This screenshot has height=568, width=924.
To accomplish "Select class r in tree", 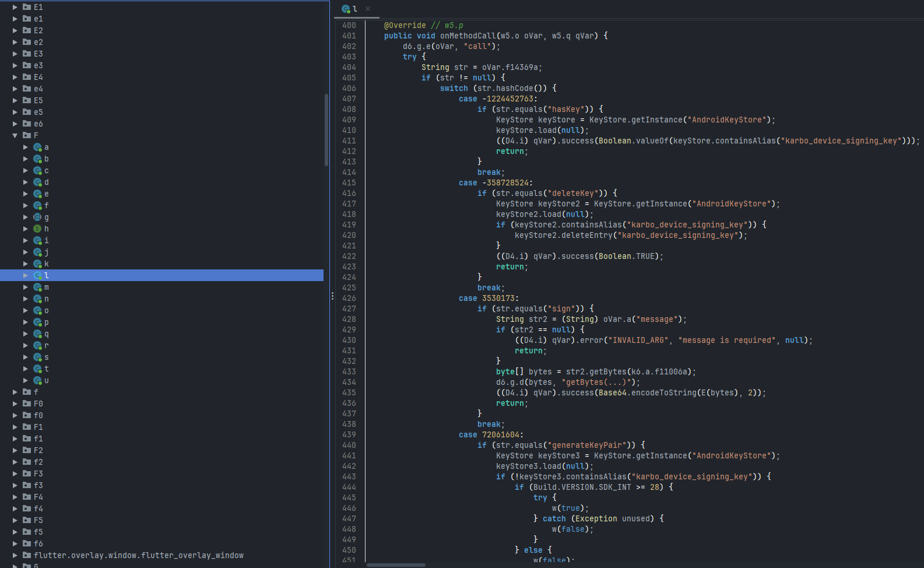I will pos(47,345).
